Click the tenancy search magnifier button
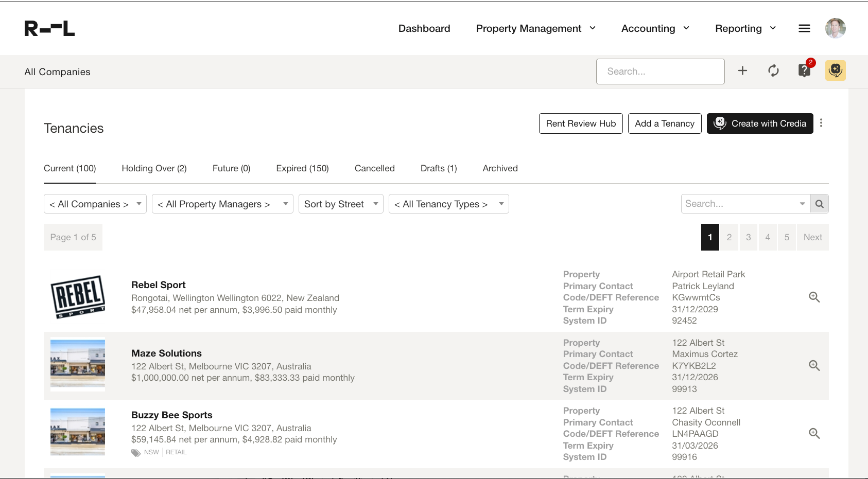Viewport: 868px width, 479px height. click(820, 204)
